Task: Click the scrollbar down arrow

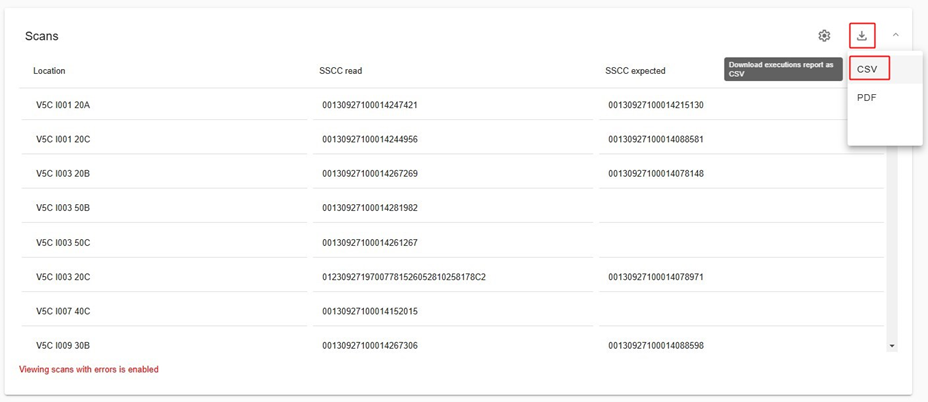Action: point(892,345)
